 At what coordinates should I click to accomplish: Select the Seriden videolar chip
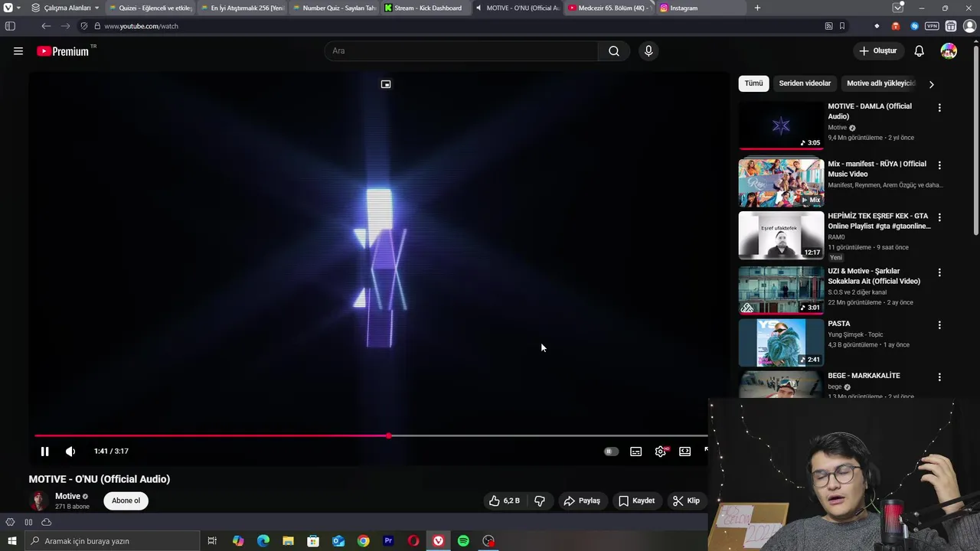[805, 83]
